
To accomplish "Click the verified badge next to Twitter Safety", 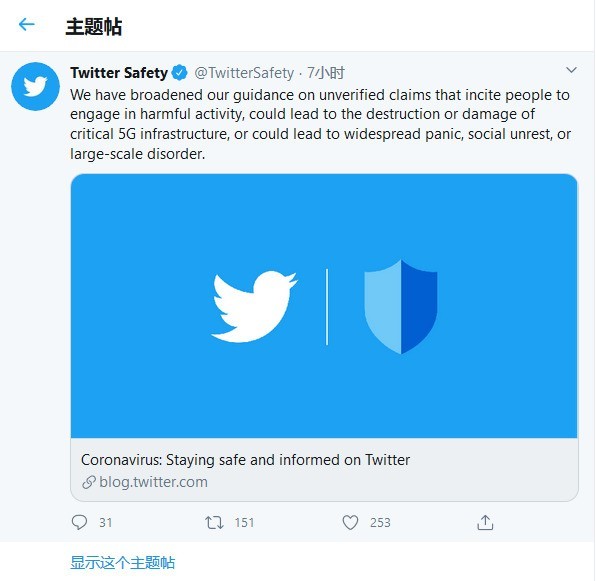I will point(179,73).
